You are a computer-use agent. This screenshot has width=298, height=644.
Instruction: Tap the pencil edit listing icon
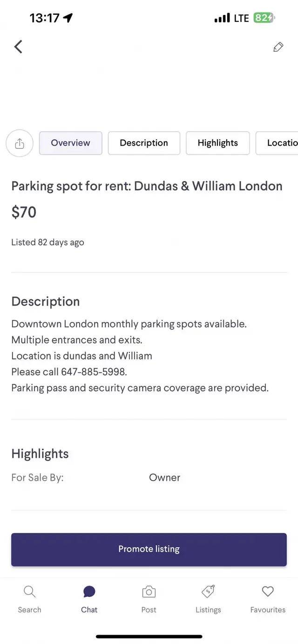point(278,47)
